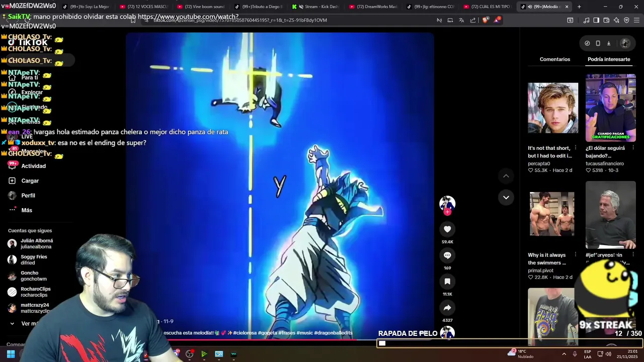Open a new browser tab with plus button
The width and height of the screenshot is (644, 362).
click(x=579, y=7)
